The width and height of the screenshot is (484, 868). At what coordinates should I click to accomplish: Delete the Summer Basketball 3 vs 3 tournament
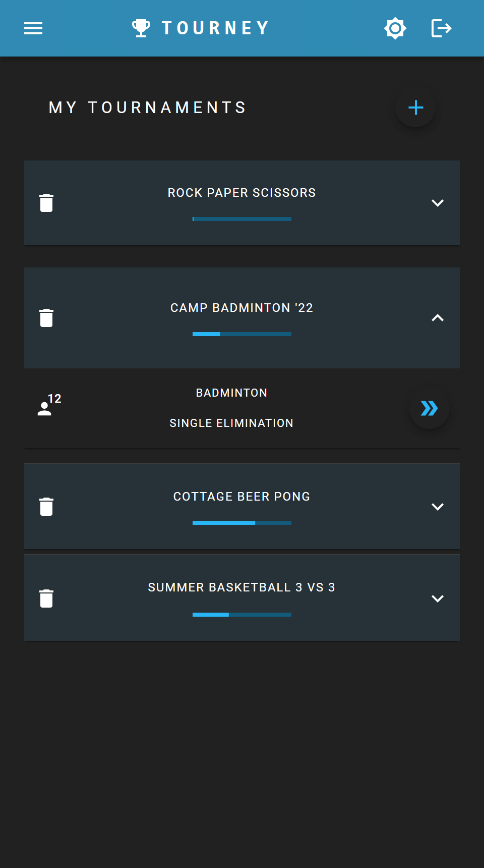pos(46,599)
